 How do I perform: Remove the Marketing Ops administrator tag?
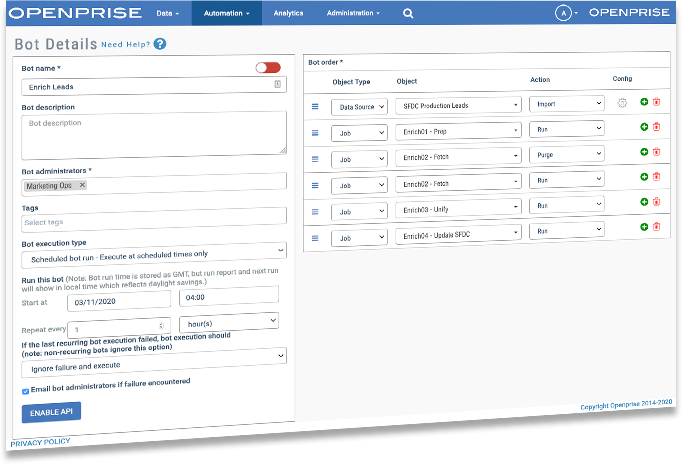(x=82, y=185)
